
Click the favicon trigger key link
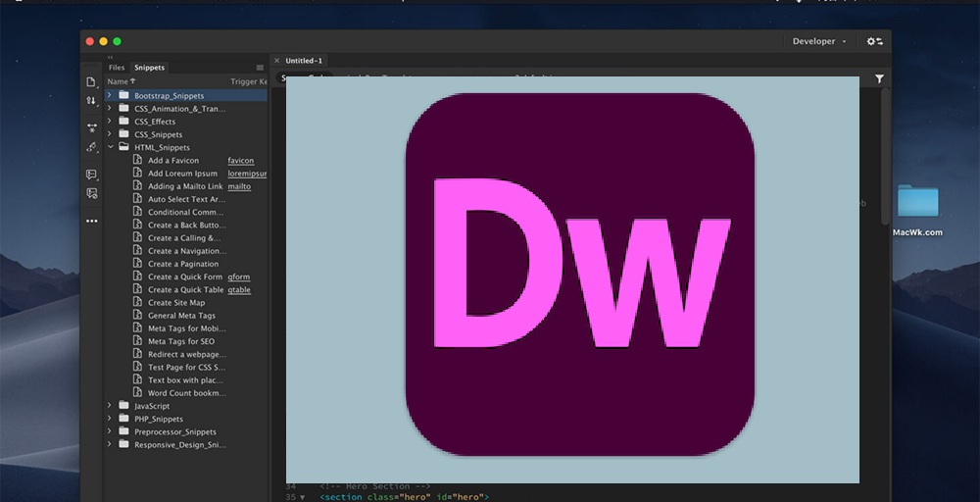[x=241, y=161]
